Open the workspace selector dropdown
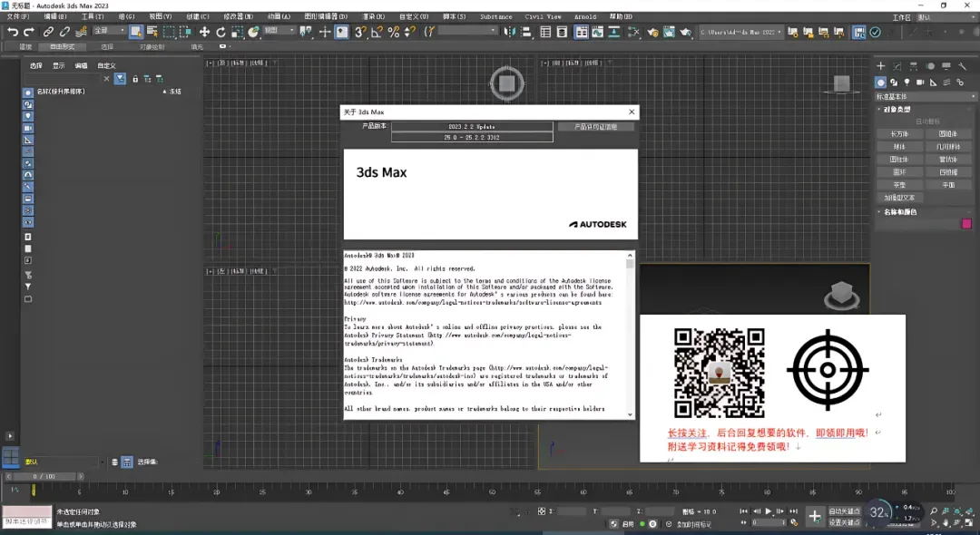 tap(946, 17)
